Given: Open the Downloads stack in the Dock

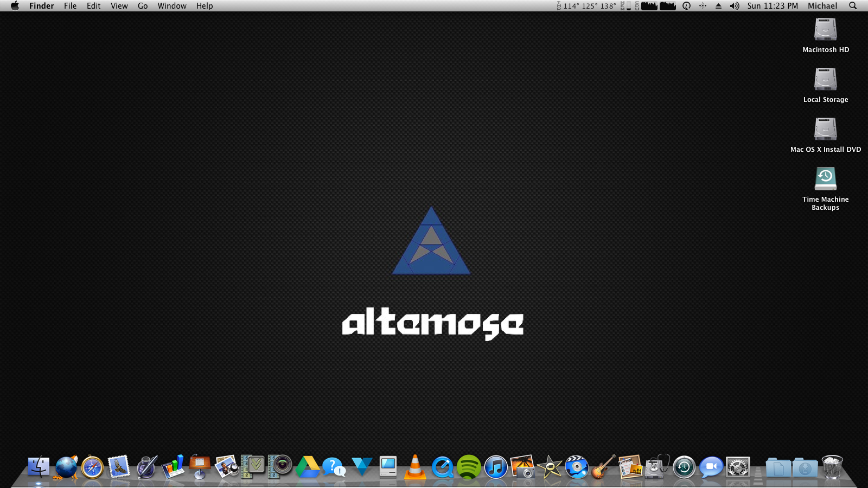Looking at the screenshot, I should [805, 467].
